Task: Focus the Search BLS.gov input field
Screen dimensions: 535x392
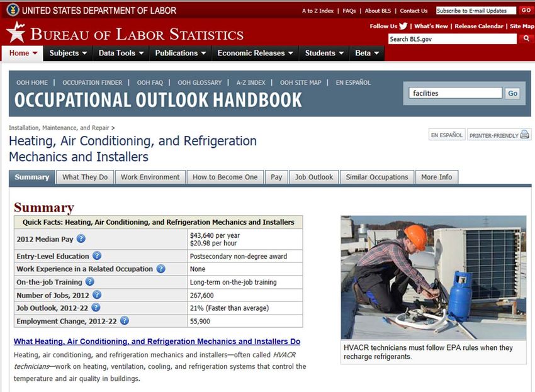Action: [x=453, y=39]
